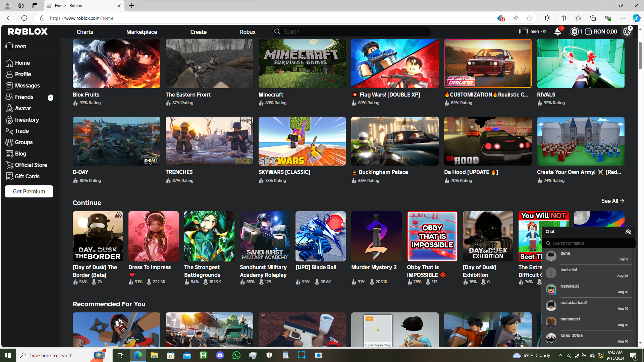Viewport: 644px width, 362px height.
Task: Click the page vertical scrollbar
Action: (640, 55)
